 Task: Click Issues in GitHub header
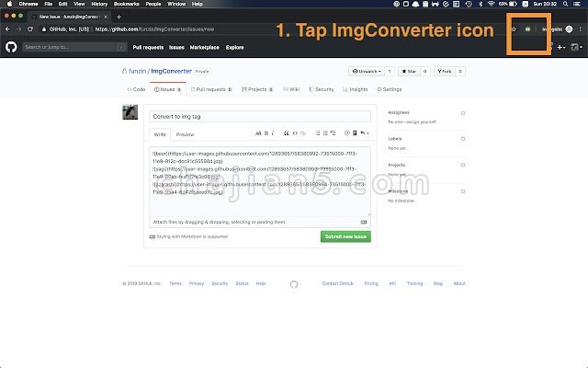tap(176, 47)
